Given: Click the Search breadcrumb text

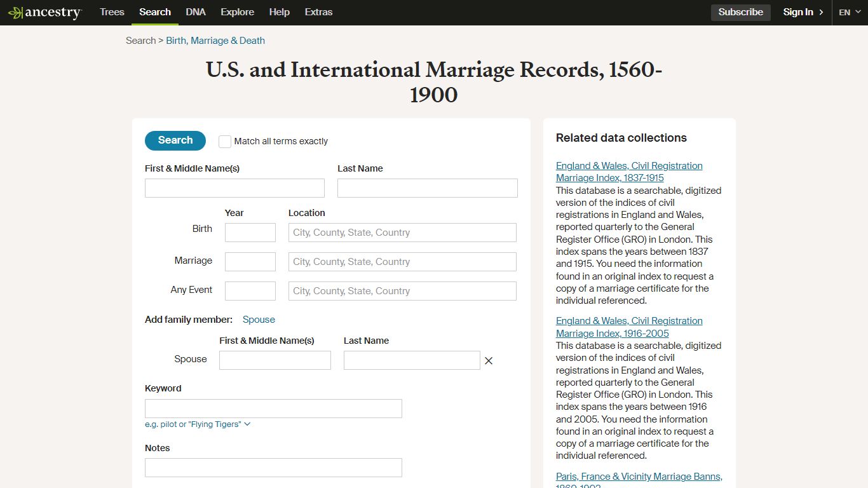Looking at the screenshot, I should pos(140,41).
